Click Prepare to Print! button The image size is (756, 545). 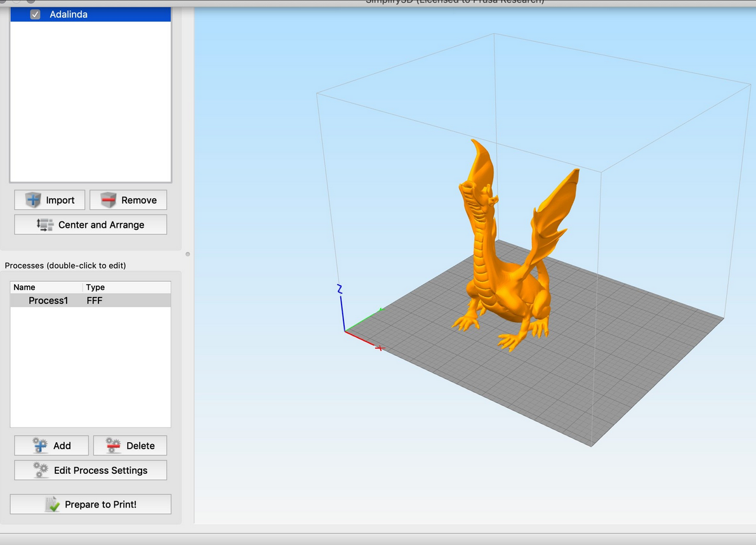[x=91, y=504]
